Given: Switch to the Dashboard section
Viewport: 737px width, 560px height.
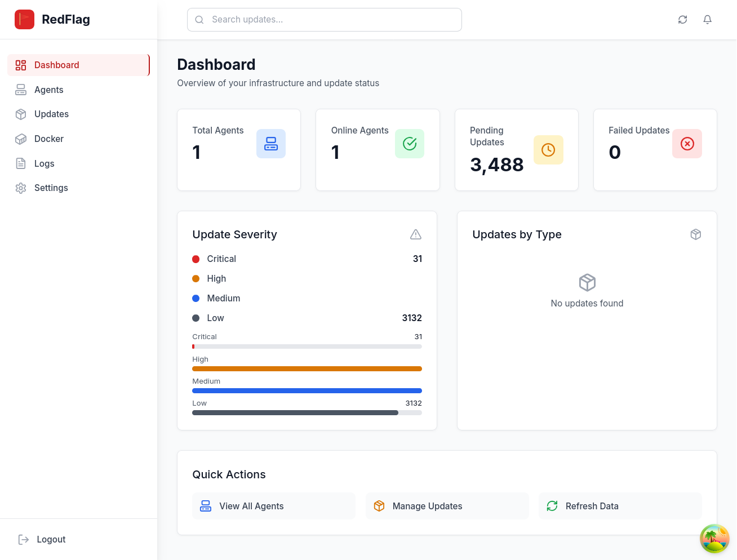Looking at the screenshot, I should (56, 65).
